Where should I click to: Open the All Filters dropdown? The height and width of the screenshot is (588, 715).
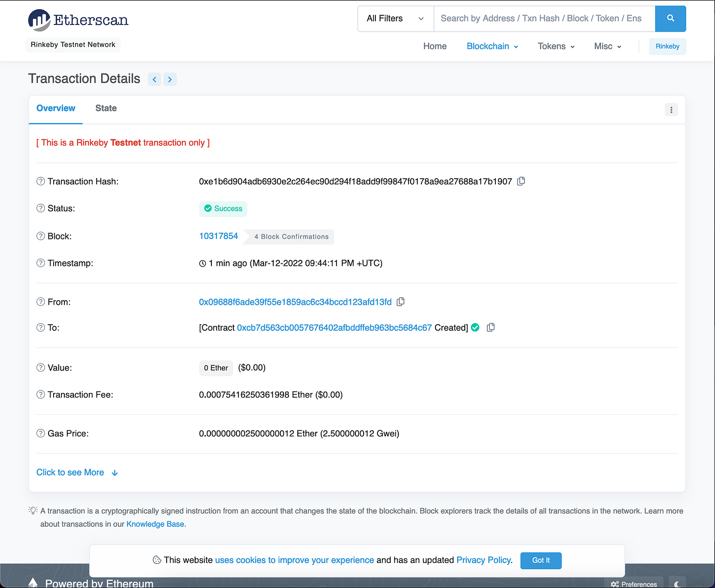pos(395,18)
